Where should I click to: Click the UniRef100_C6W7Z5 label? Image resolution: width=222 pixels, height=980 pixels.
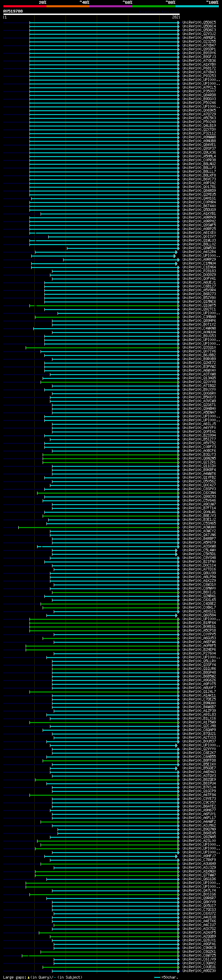tap(199, 955)
